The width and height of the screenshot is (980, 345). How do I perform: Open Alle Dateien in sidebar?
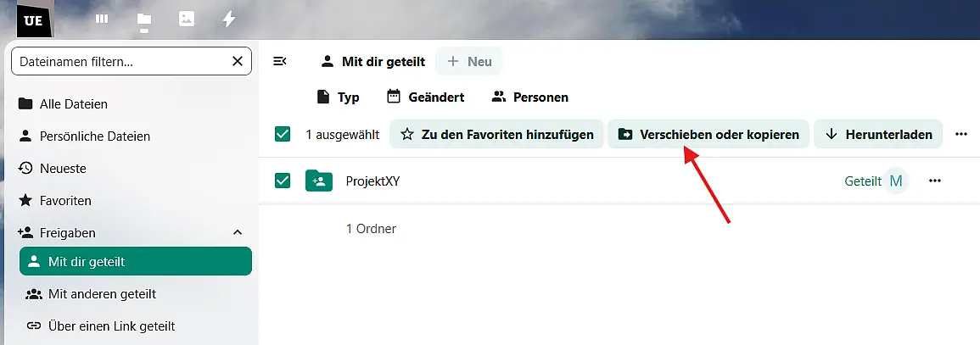tap(74, 104)
